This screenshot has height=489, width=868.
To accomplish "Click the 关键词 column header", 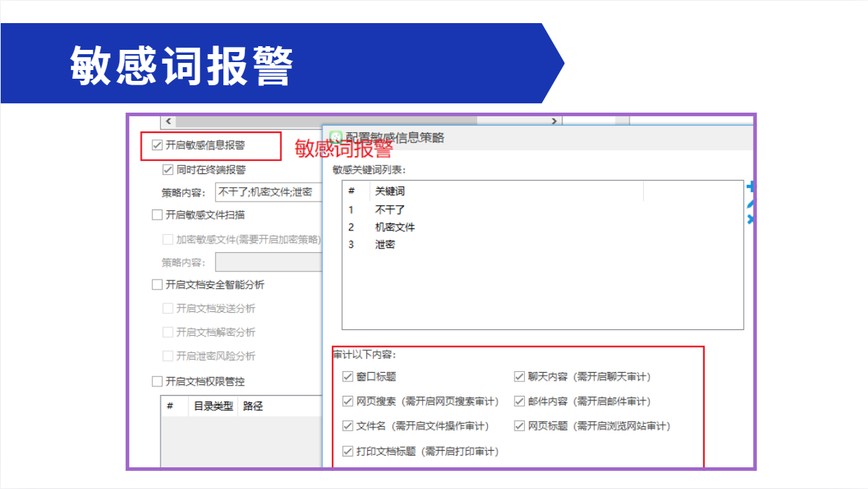I will click(390, 191).
